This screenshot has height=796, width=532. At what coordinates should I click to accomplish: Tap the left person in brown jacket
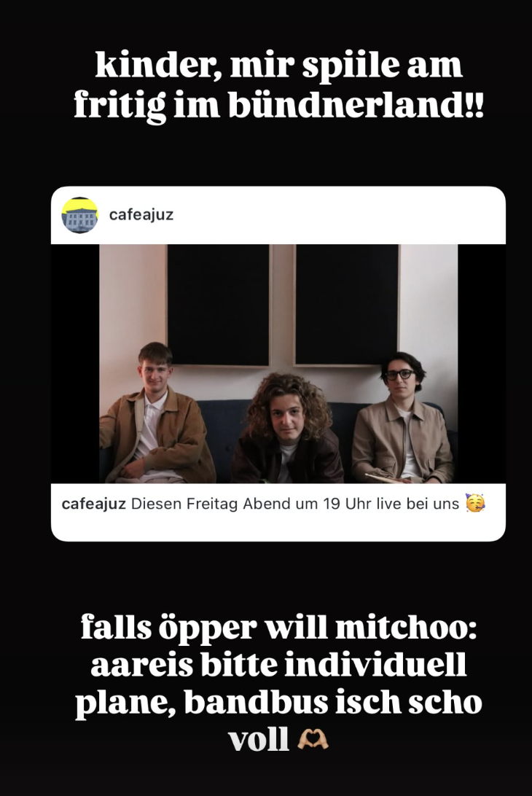(x=155, y=414)
